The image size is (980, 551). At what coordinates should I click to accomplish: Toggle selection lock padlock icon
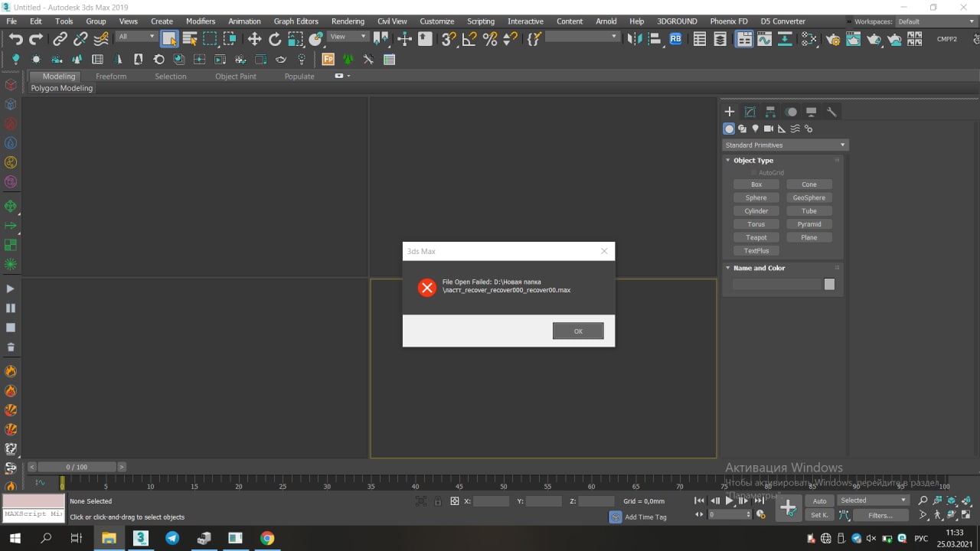(437, 501)
